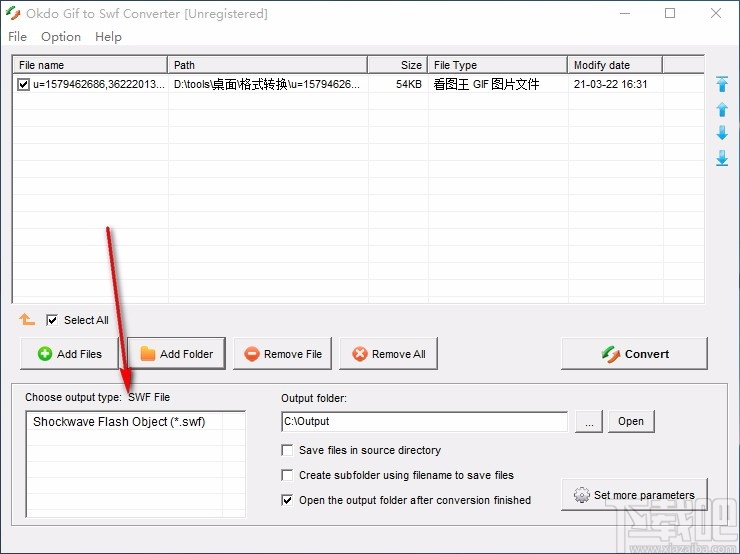Minimize the Okdo converter window
740x554 pixels.
coord(625,13)
